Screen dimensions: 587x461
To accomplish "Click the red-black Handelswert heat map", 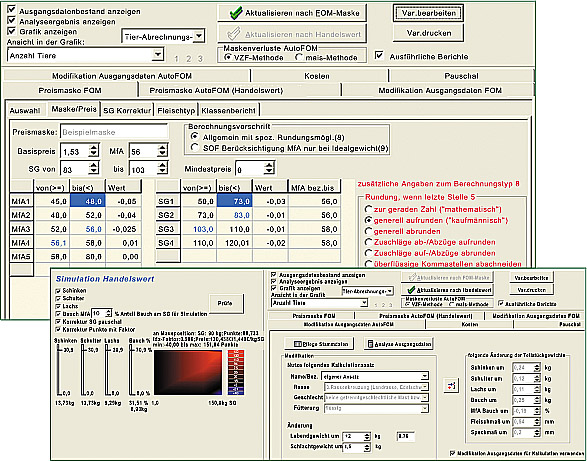I will coord(188,372).
